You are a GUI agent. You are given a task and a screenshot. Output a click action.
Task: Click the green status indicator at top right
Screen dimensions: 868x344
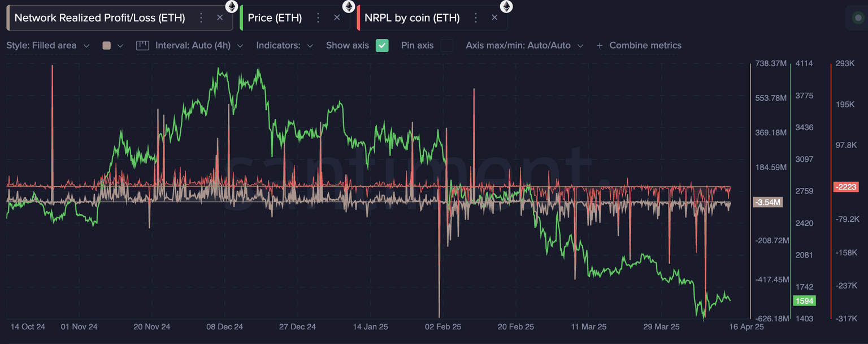(857, 18)
